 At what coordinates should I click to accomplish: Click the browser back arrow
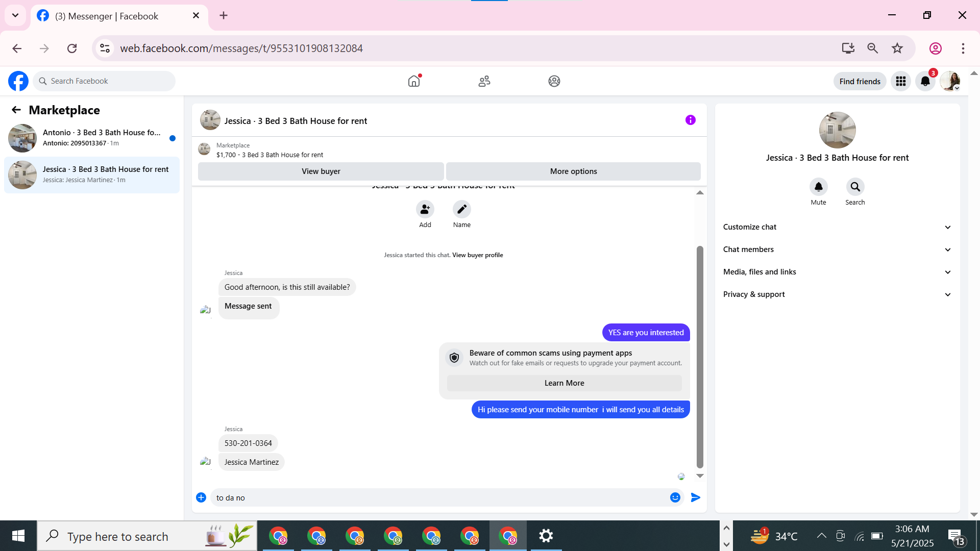click(x=17, y=48)
